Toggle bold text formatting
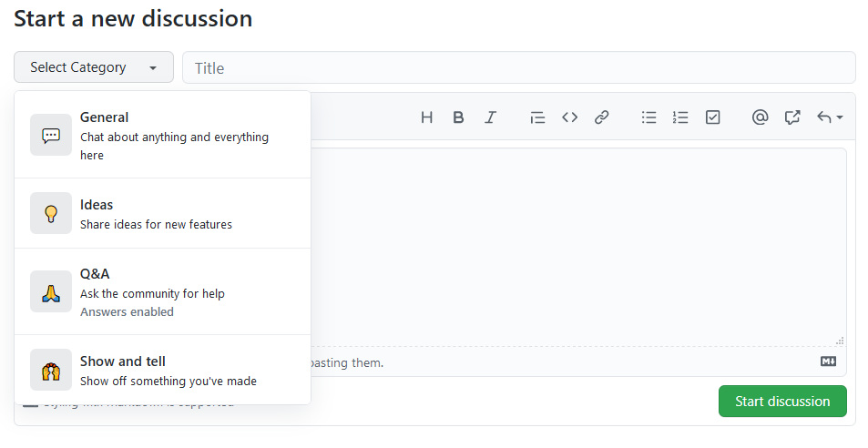The image size is (868, 448). (x=458, y=117)
